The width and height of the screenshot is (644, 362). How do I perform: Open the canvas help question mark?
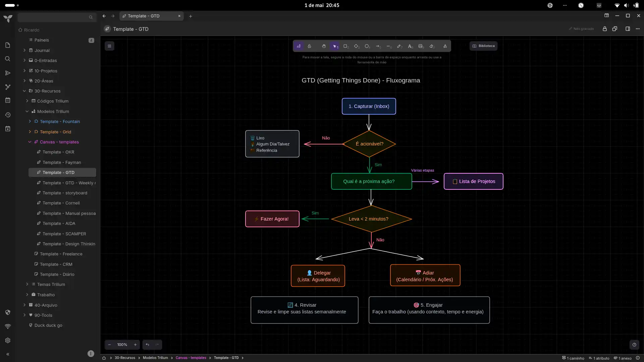click(x=634, y=345)
